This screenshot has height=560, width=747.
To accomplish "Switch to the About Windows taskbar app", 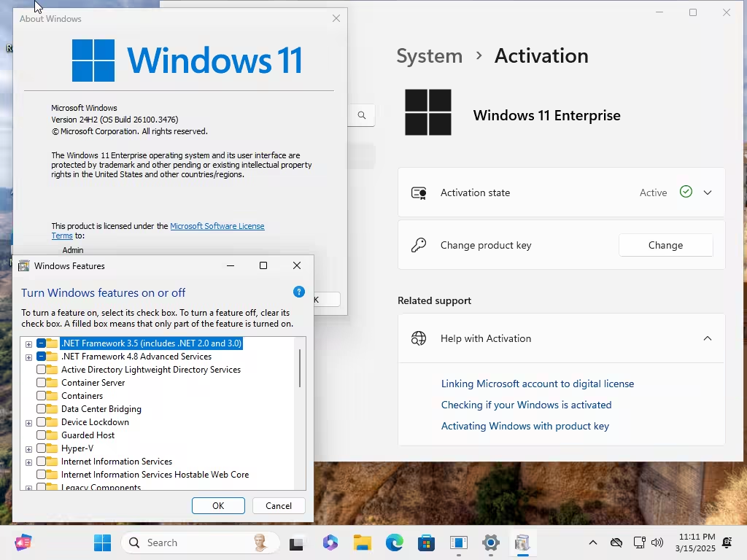I will 459,542.
